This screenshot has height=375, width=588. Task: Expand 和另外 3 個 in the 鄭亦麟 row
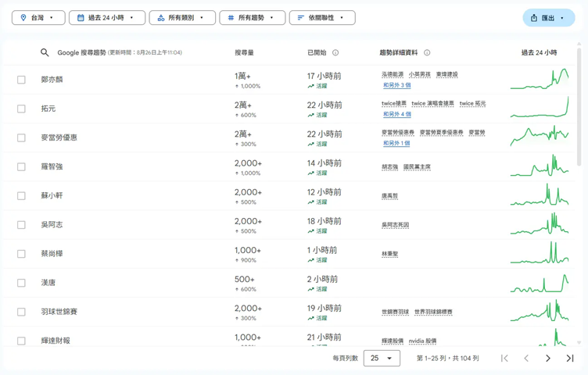tap(396, 85)
